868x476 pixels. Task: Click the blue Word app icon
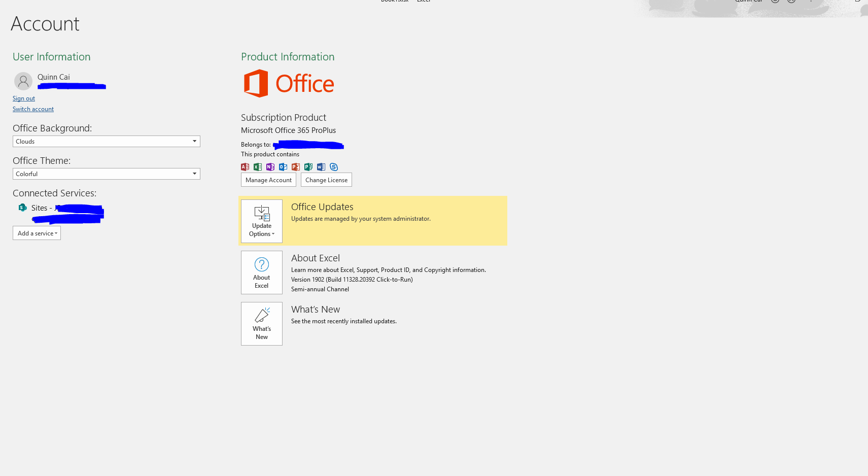click(x=321, y=167)
